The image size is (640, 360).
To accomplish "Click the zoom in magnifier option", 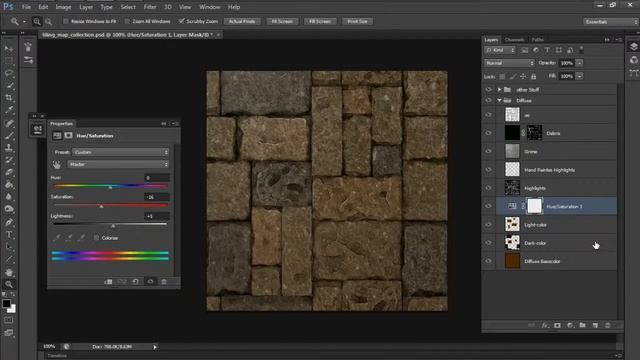I will [x=37, y=21].
